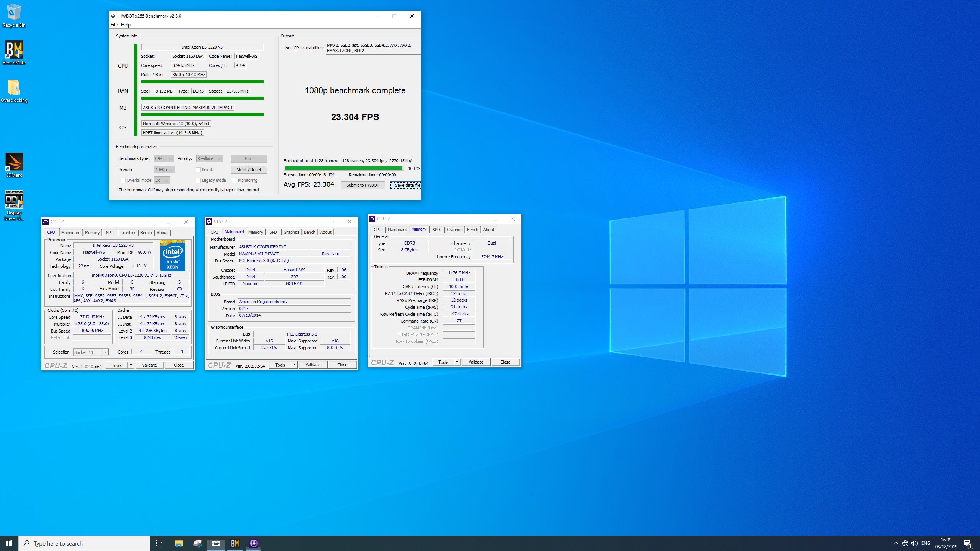Open Tools arrow in the CPU-tab CPU-Z window
Screen dimensions: 980x551
(131, 365)
